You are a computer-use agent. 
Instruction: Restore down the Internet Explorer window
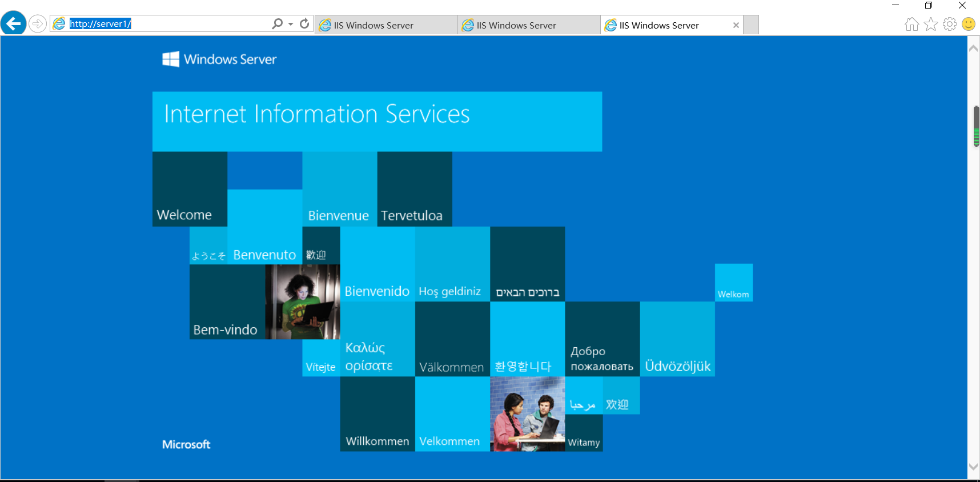pos(929,5)
